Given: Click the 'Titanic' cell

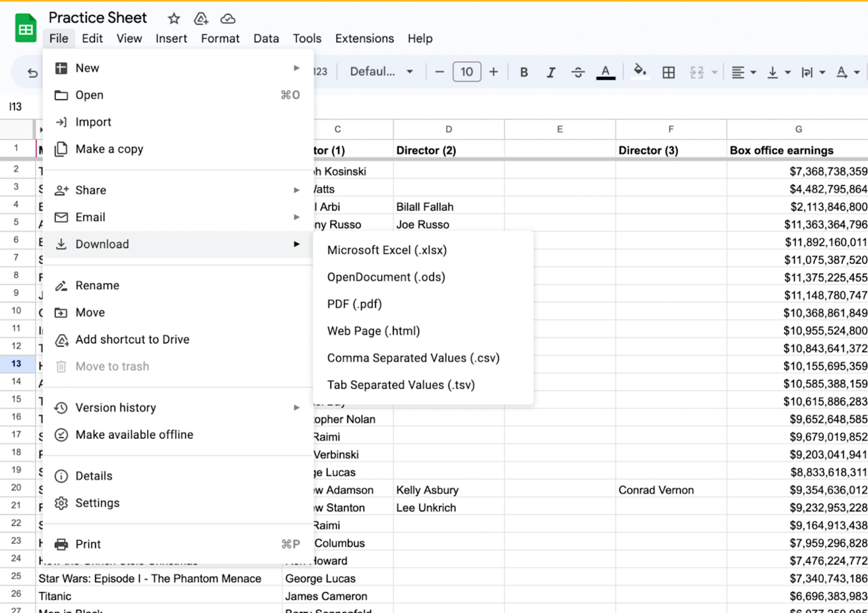Looking at the screenshot, I should point(159,596).
